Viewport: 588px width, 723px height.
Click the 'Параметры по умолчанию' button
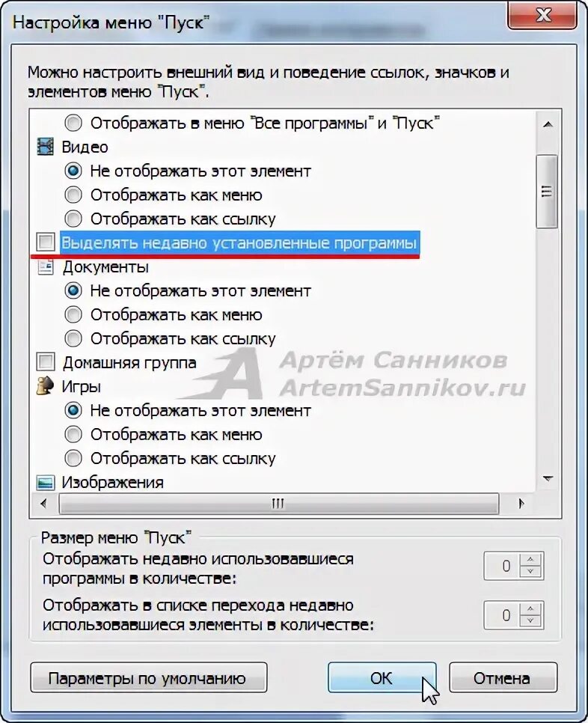click(x=148, y=678)
